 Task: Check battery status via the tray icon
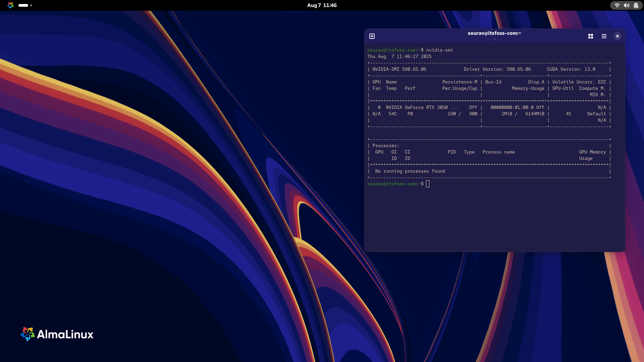pos(636,5)
